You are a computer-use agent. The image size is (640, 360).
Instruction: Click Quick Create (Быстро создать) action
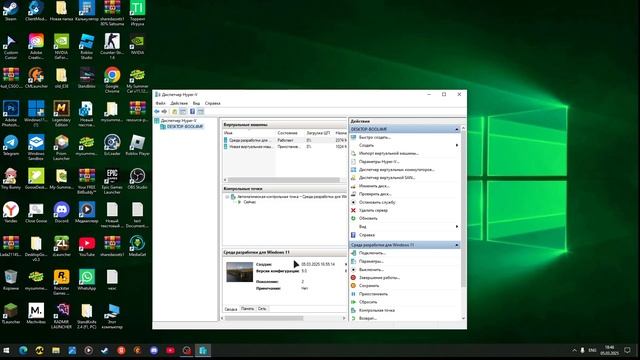(x=374, y=137)
